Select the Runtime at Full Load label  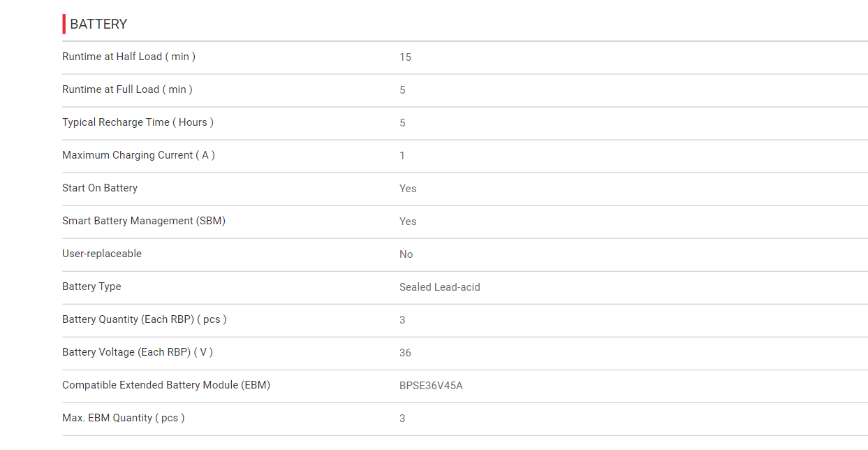tap(127, 89)
